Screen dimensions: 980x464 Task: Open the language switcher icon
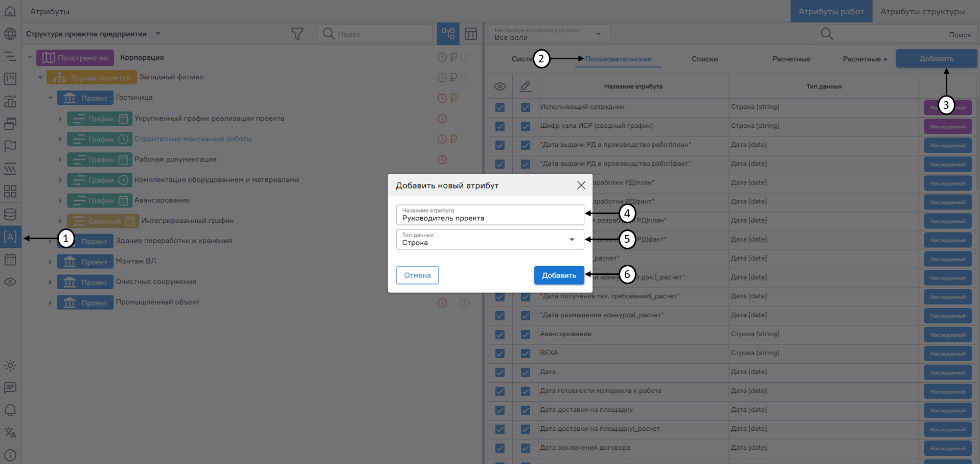coord(10,433)
